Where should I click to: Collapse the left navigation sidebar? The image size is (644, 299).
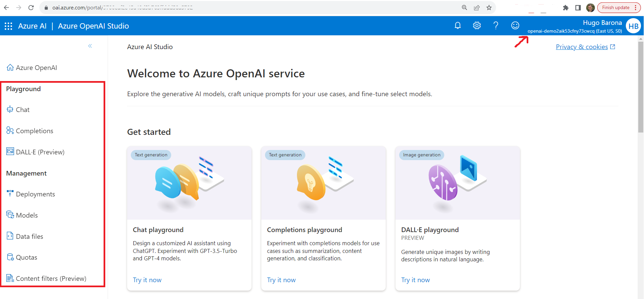pos(90,46)
